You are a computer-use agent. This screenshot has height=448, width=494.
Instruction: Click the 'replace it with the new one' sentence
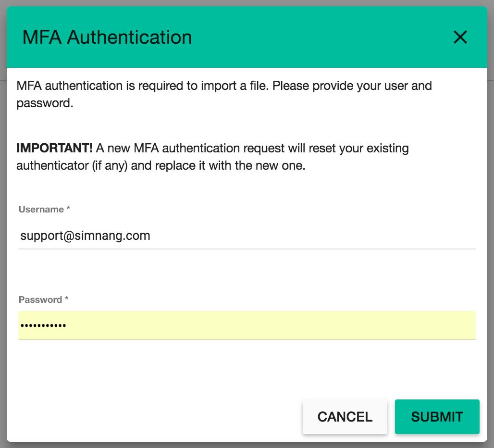pyautogui.click(x=218, y=165)
